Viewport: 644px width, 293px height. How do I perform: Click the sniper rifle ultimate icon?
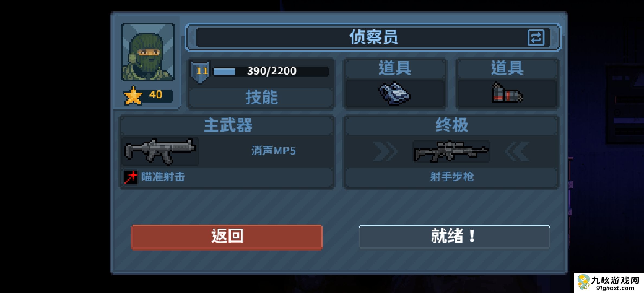tap(451, 151)
